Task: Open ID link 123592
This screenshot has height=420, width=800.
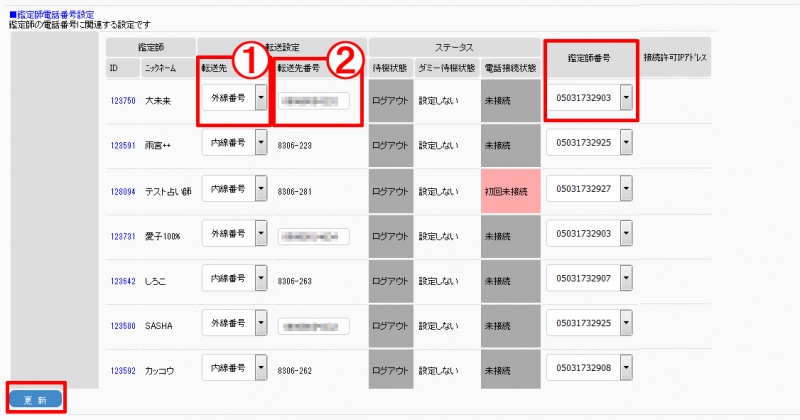Action: [x=121, y=371]
